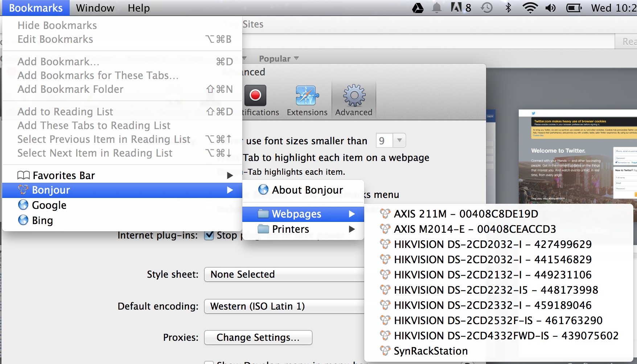Click the volume speaker icon
The height and width of the screenshot is (364, 637).
[x=550, y=8]
